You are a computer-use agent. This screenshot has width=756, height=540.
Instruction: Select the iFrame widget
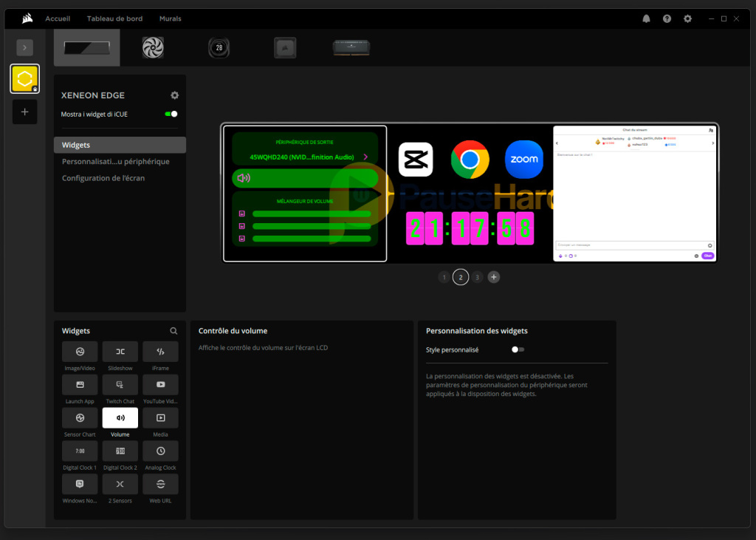(x=160, y=352)
